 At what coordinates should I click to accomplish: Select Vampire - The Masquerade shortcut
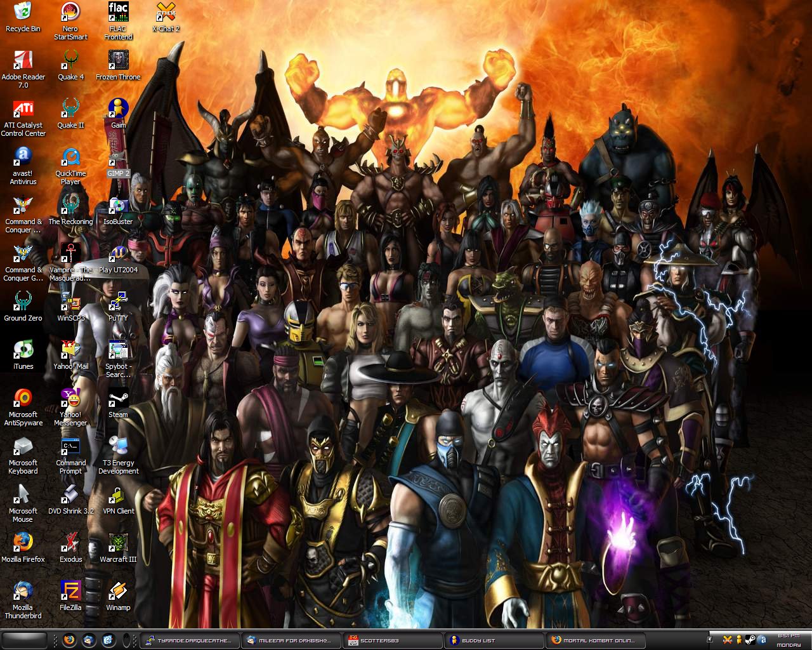(x=70, y=262)
